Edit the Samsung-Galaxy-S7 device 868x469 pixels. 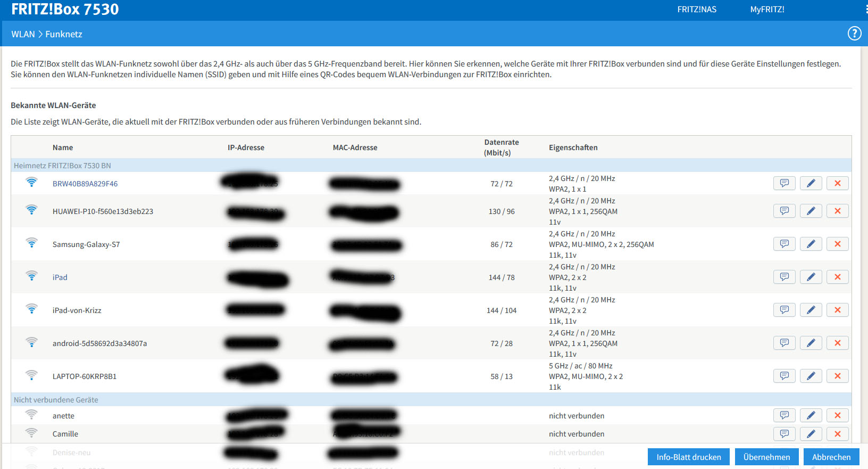click(811, 244)
